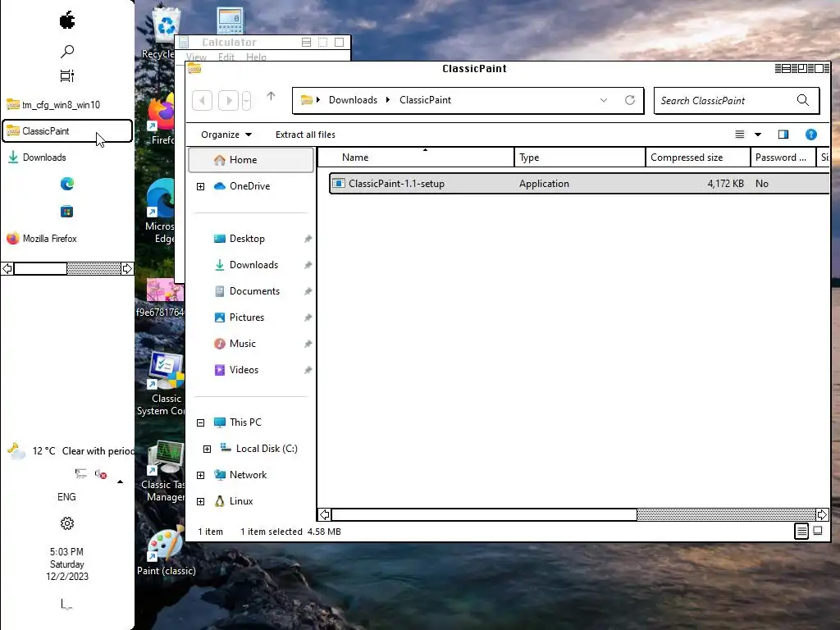Click taskbar scrollbar right arrow
The width and height of the screenshot is (840, 630).
click(x=127, y=268)
